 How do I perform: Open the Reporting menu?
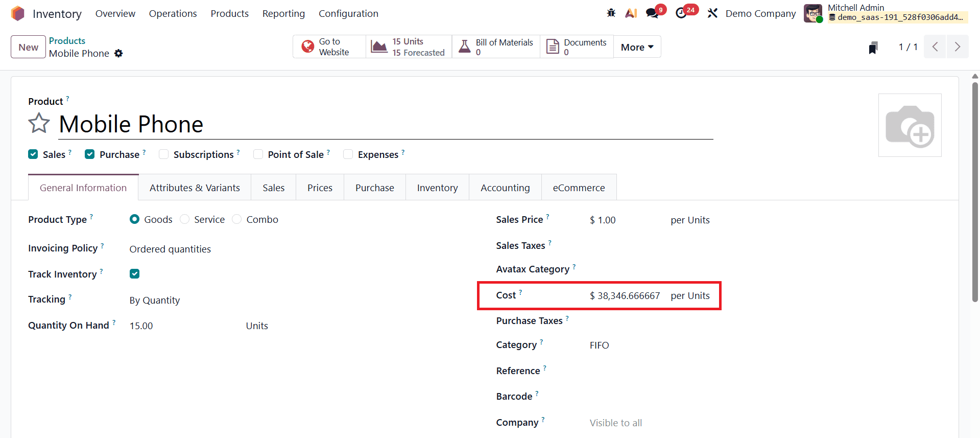[x=283, y=13]
